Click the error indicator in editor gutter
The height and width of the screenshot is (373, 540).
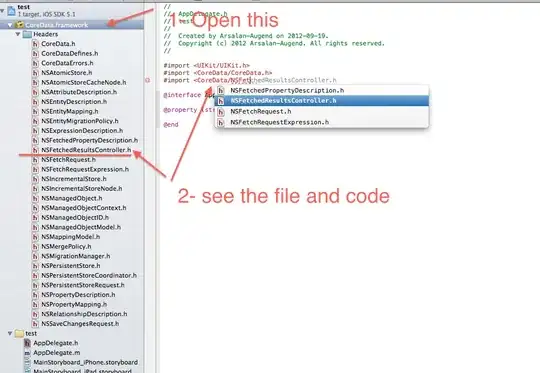point(148,80)
